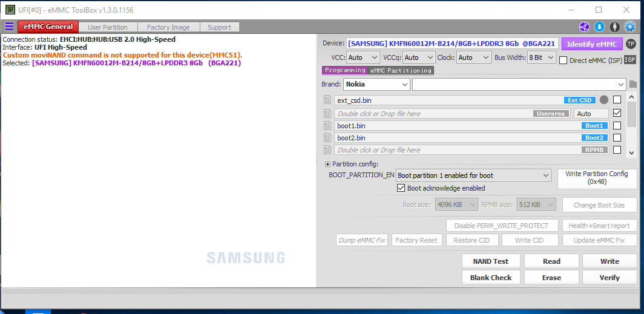Click the Verify button
644x314 pixels.
pos(609,278)
